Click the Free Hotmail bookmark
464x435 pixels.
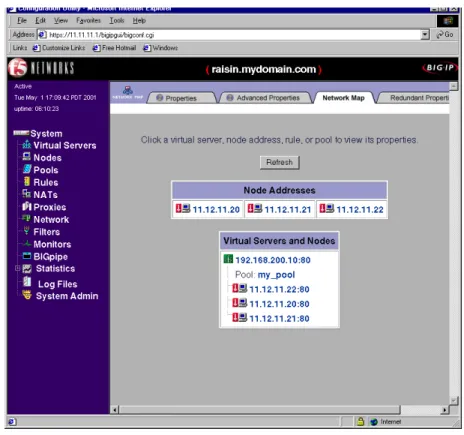(x=114, y=48)
